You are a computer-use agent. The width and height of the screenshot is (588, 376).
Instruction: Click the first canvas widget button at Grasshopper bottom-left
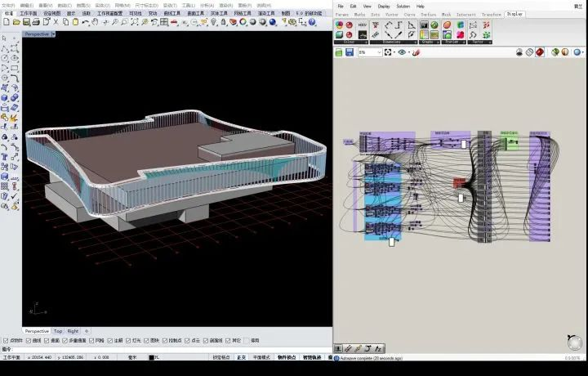pyautogui.click(x=339, y=348)
